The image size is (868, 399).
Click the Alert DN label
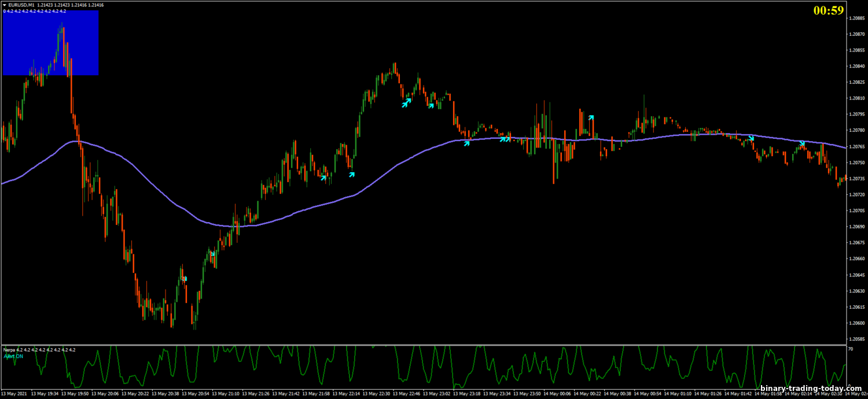point(14,356)
